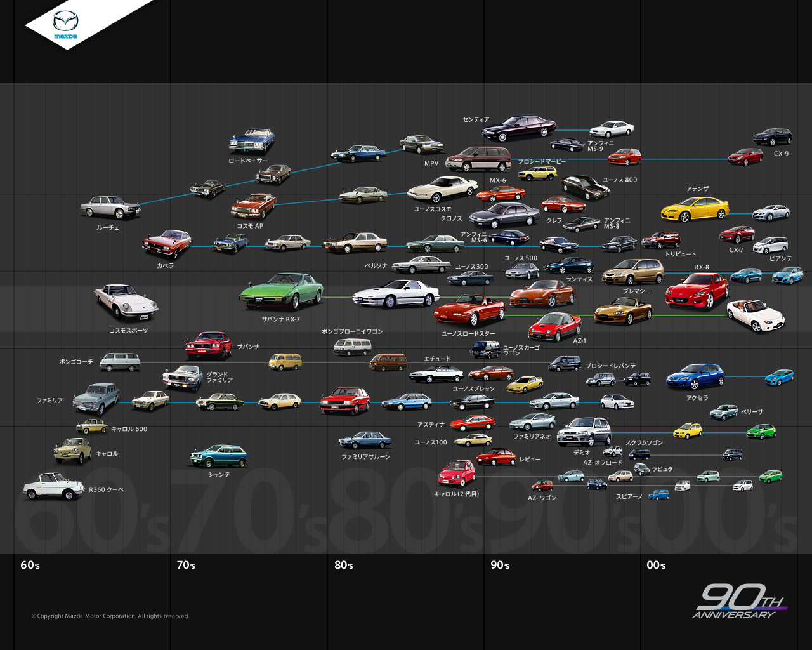Select the white R360 クーペ car
812x650 pixels.
[54, 486]
